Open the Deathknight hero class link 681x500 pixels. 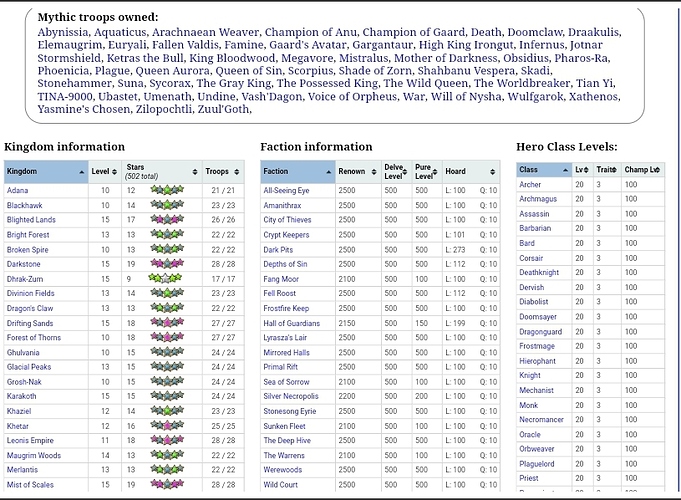[539, 272]
